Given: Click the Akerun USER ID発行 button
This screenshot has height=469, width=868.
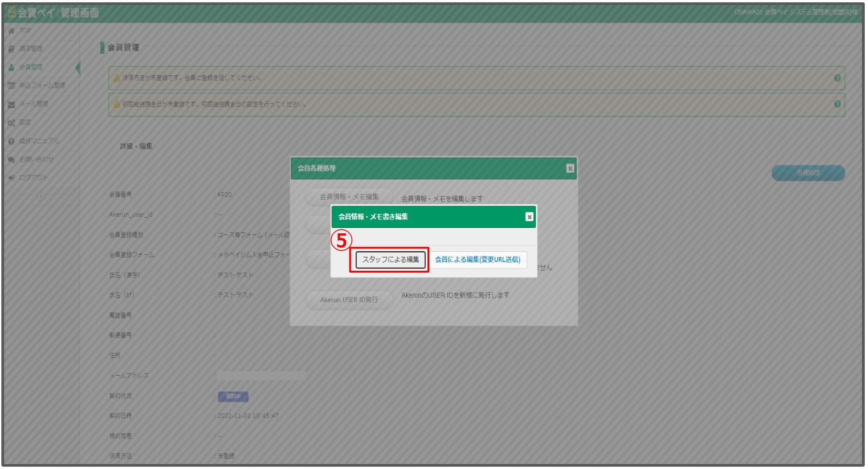Looking at the screenshot, I should point(349,300).
